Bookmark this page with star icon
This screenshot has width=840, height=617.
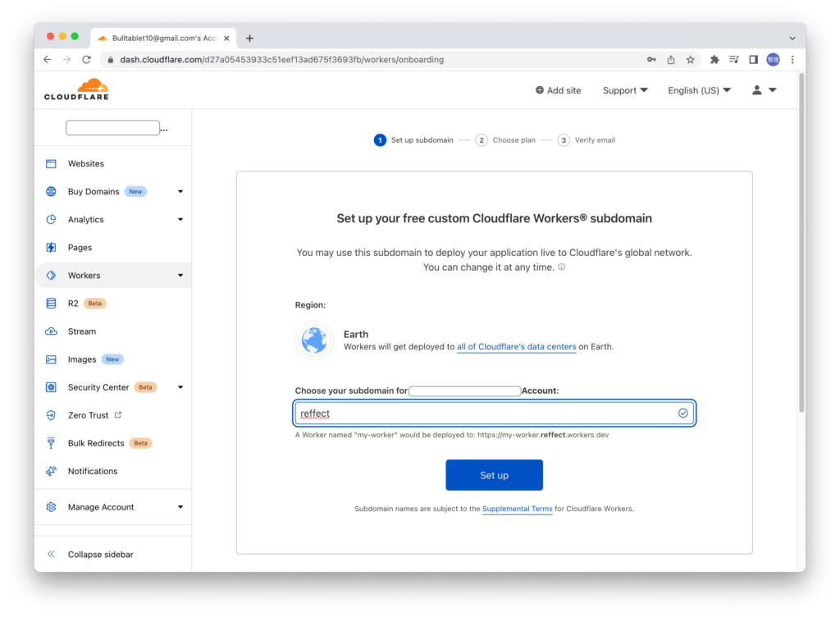(691, 60)
